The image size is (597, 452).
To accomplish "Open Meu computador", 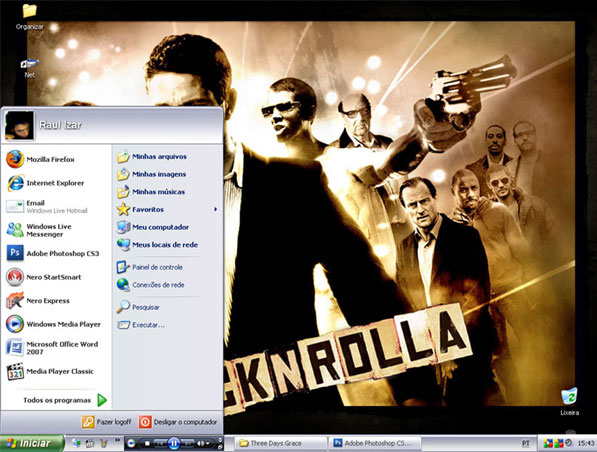I will (x=153, y=227).
